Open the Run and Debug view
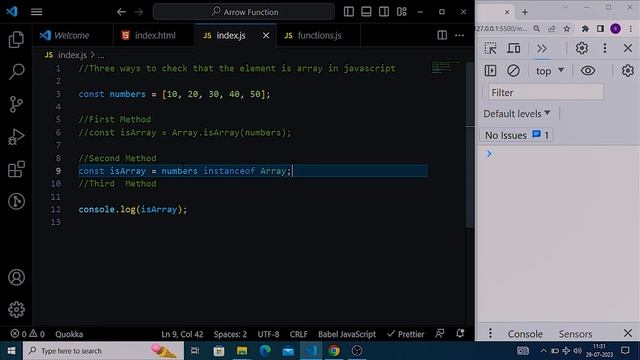This screenshot has height=360, width=640. tap(16, 137)
